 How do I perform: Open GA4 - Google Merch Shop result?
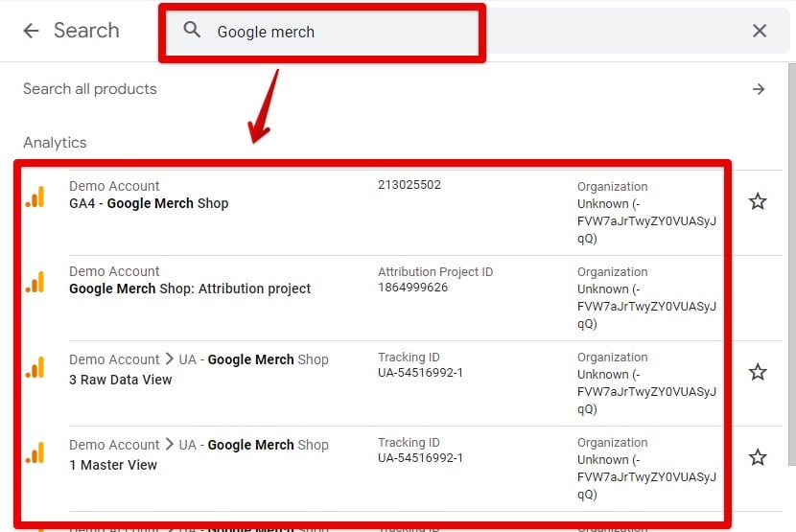pyautogui.click(x=149, y=203)
